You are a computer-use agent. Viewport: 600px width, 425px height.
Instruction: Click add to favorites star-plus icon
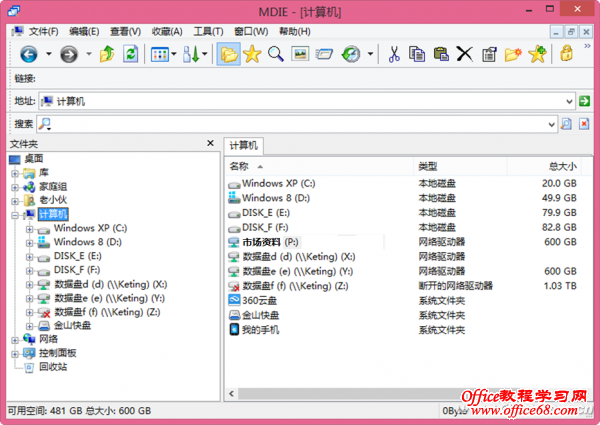[537, 54]
